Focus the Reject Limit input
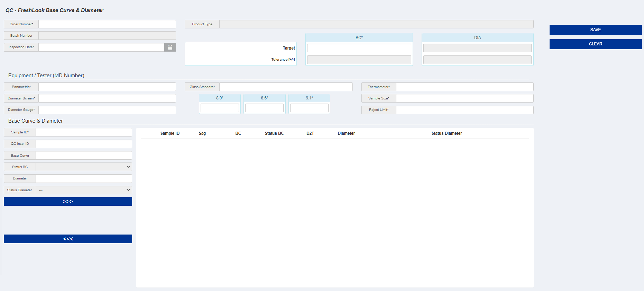Viewport: 644px width, 291px height. 464,110
